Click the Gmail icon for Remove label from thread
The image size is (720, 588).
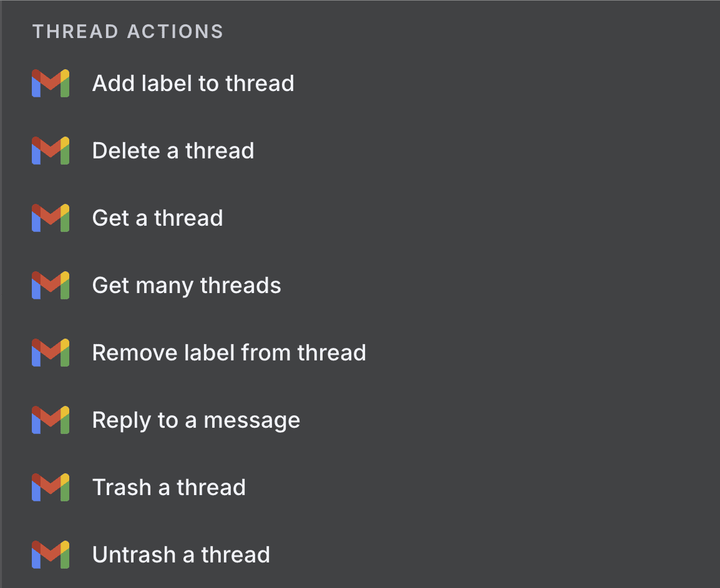point(51,352)
